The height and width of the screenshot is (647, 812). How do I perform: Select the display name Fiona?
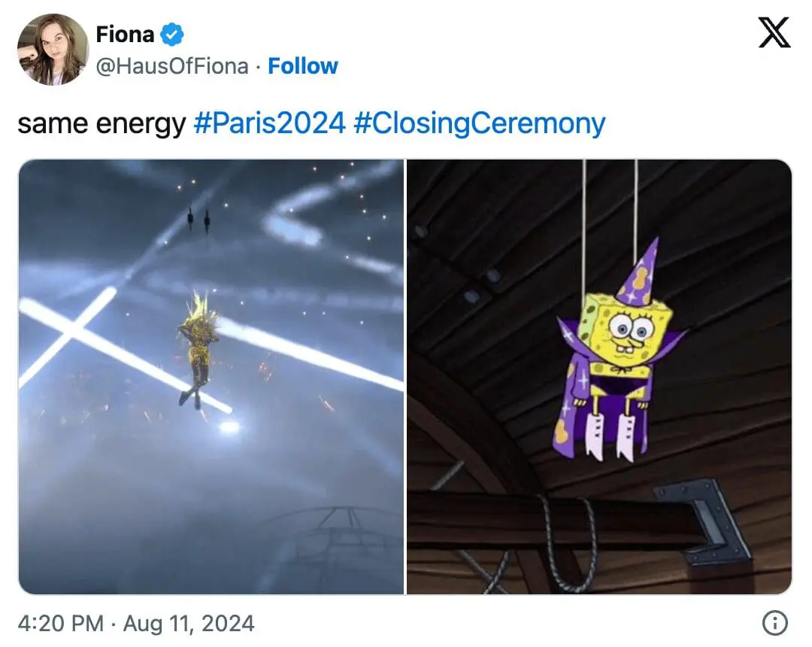click(124, 33)
